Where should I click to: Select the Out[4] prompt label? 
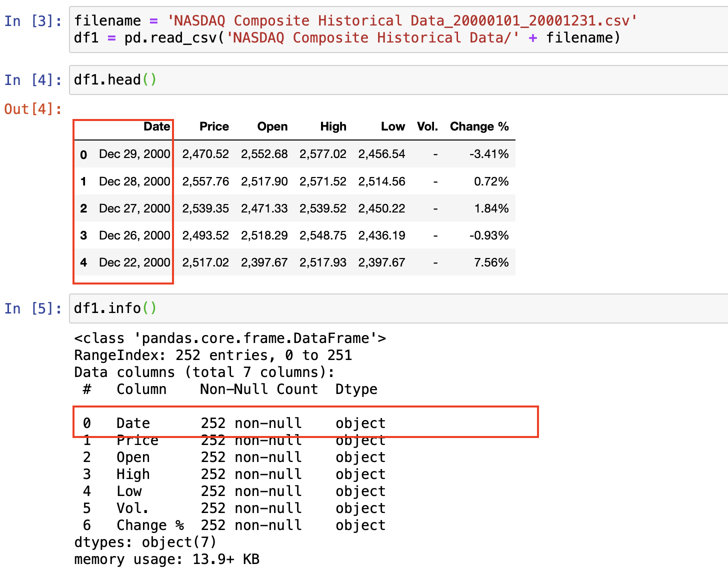tap(33, 108)
